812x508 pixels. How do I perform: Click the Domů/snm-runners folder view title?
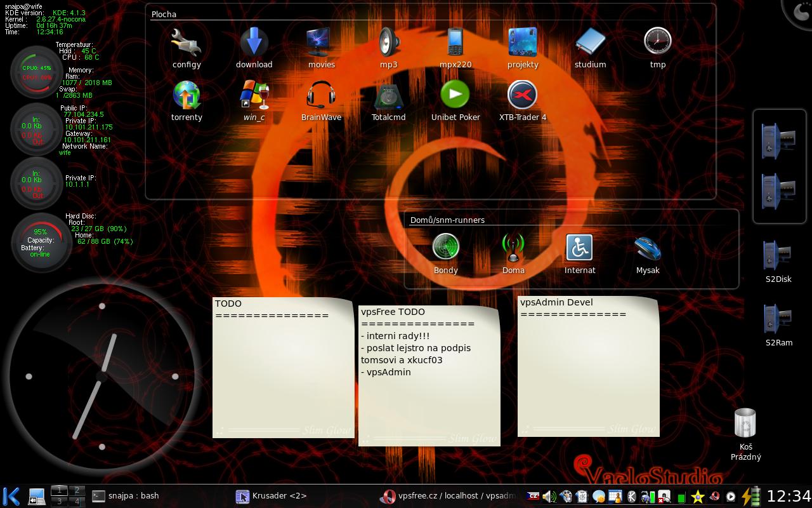coord(447,220)
